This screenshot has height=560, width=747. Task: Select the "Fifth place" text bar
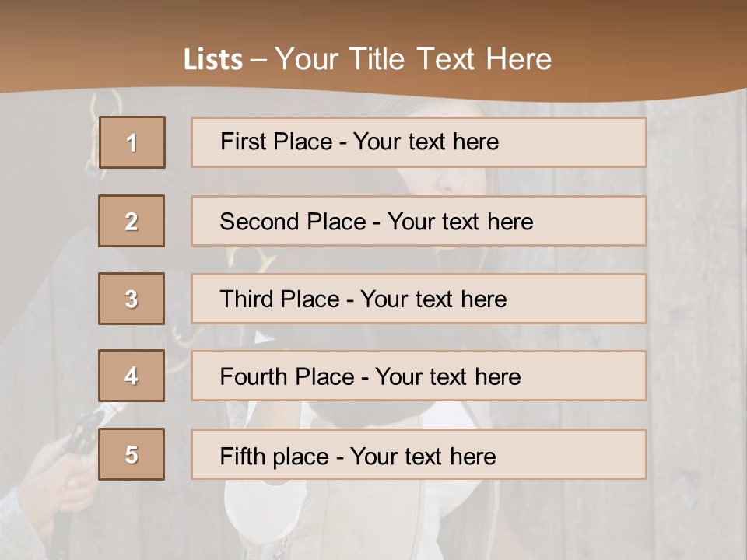(419, 454)
